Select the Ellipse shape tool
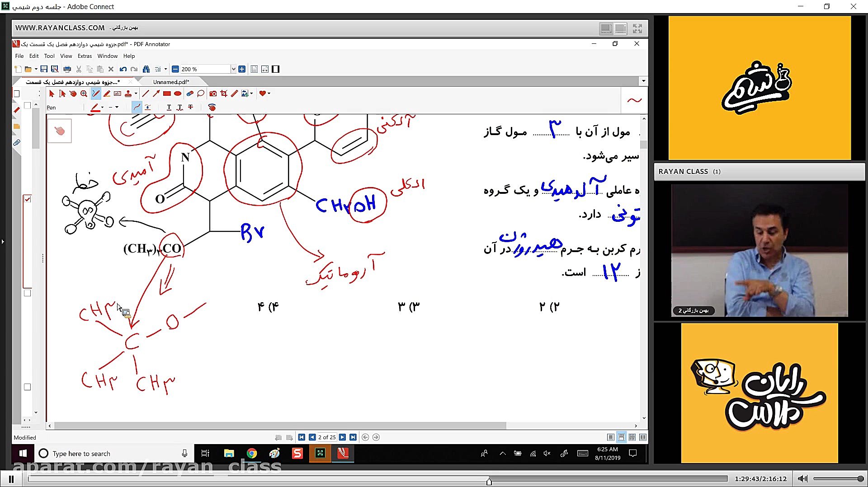 (x=178, y=94)
